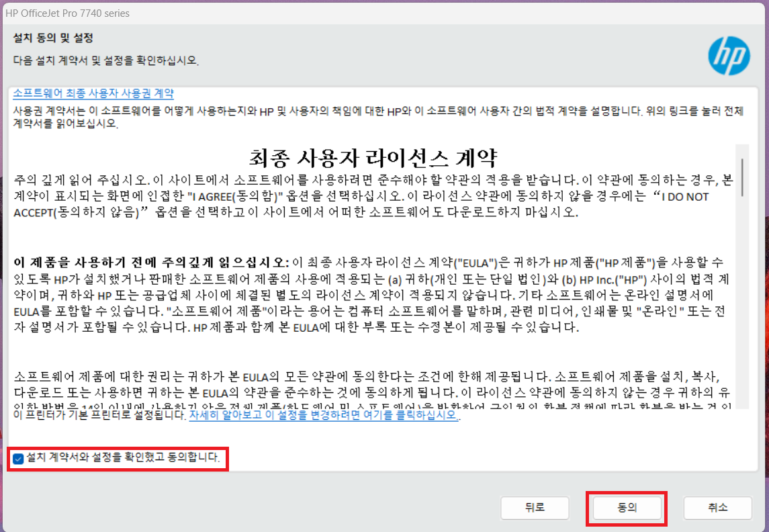
Task: Click the scrollbar up arrow
Action: [x=742, y=147]
